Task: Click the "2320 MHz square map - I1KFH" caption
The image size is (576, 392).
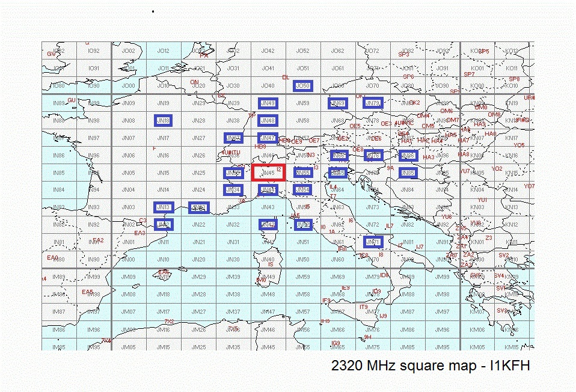Action: click(430, 366)
